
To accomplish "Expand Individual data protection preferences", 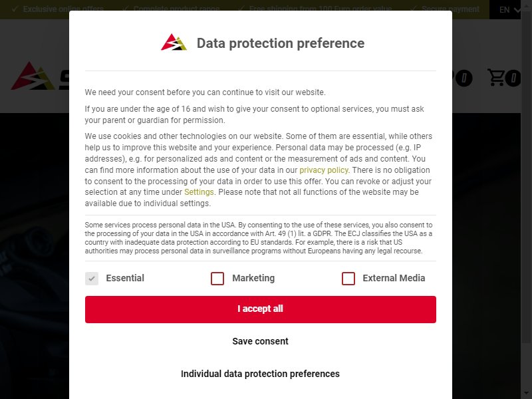I will point(260,374).
